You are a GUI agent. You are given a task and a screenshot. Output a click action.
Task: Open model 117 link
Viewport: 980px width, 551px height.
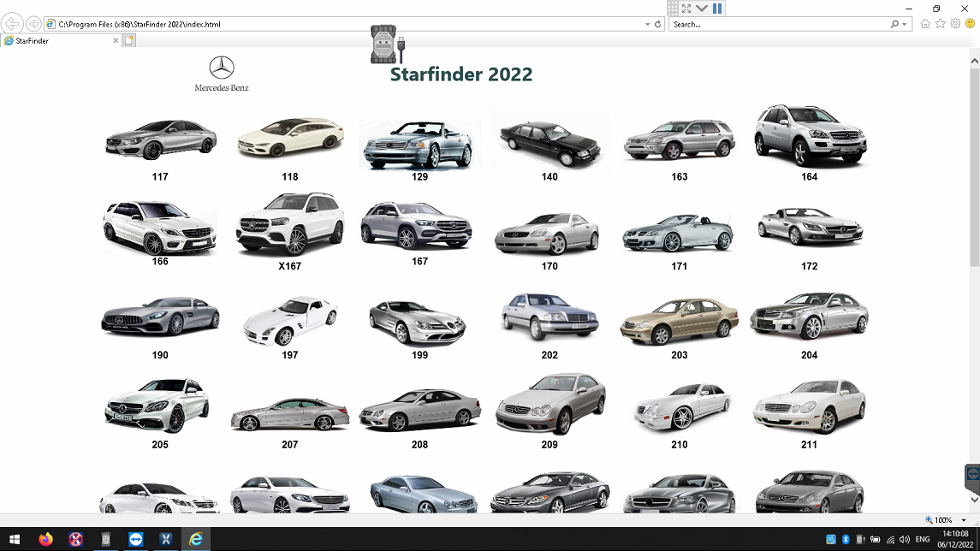pos(160,177)
